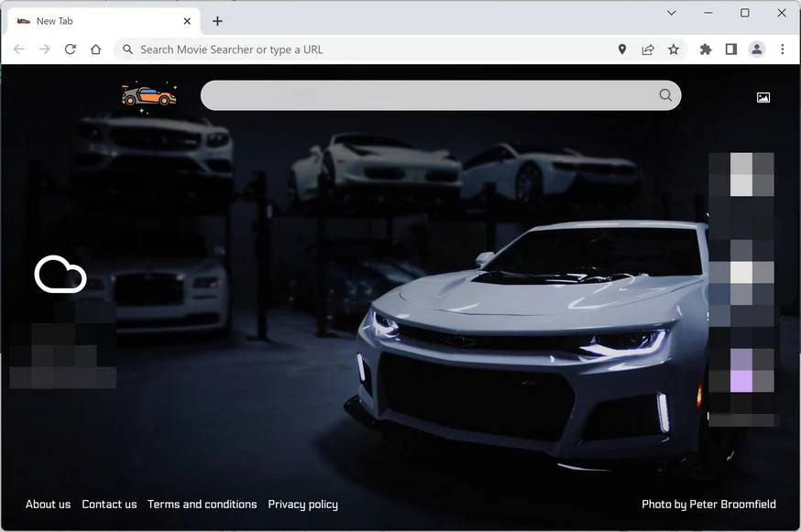Close the New Tab tab

coord(187,21)
